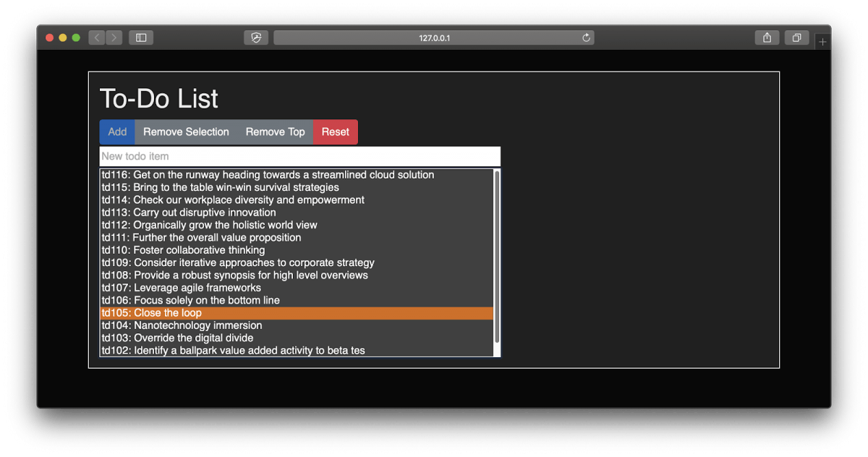The image size is (868, 457).
Task: Focus the New todo item text field
Action: (x=299, y=156)
